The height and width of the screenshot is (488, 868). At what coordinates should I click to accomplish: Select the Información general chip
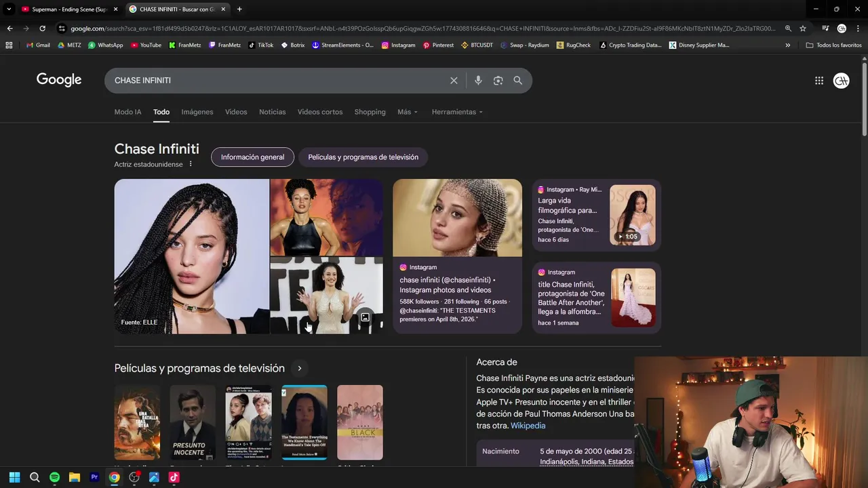click(x=252, y=157)
